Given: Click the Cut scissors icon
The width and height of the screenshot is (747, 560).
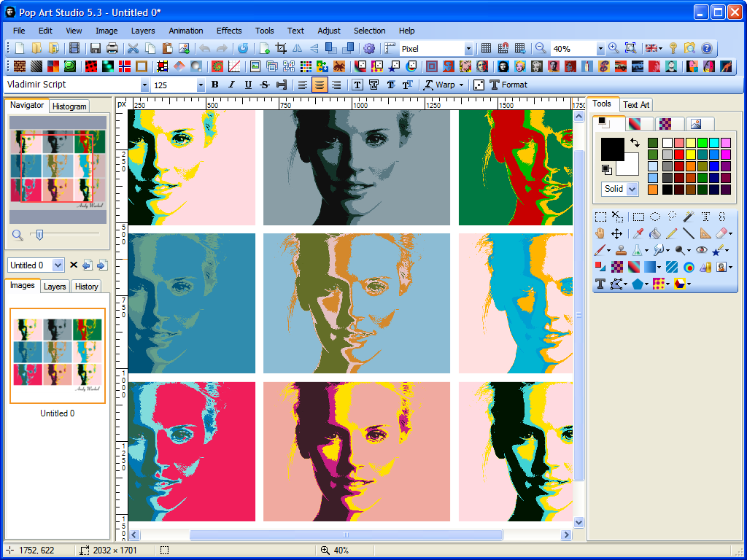Looking at the screenshot, I should click(133, 48).
